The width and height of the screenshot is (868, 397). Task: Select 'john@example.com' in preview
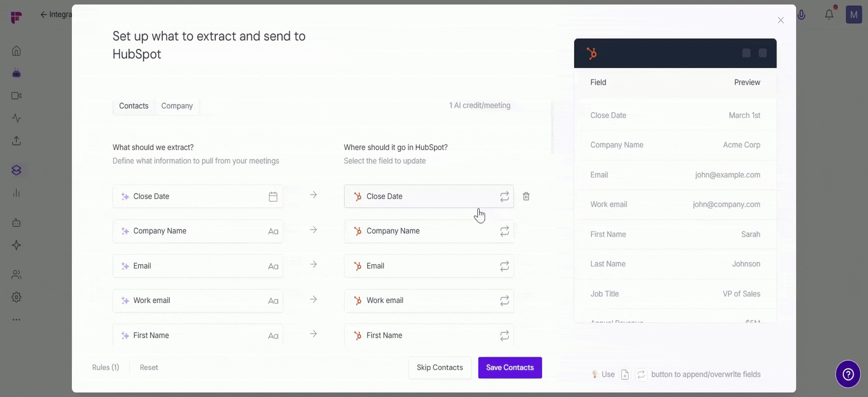pyautogui.click(x=727, y=175)
